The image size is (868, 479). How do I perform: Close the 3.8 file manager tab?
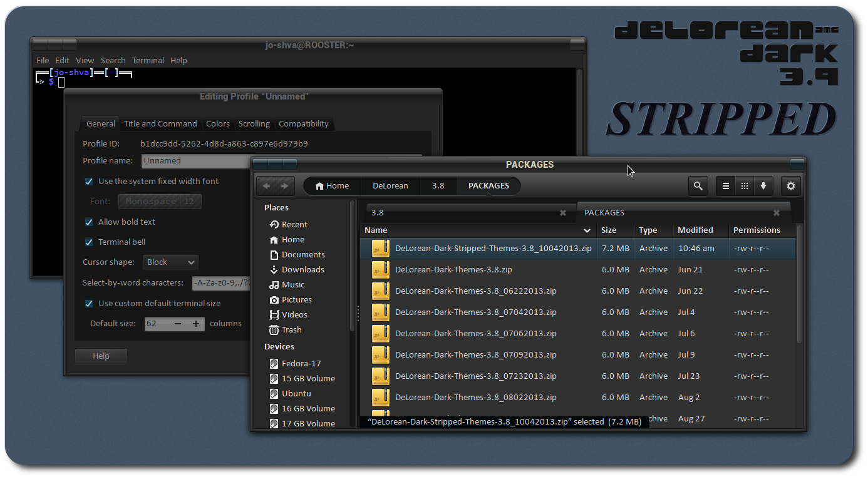pyautogui.click(x=563, y=213)
